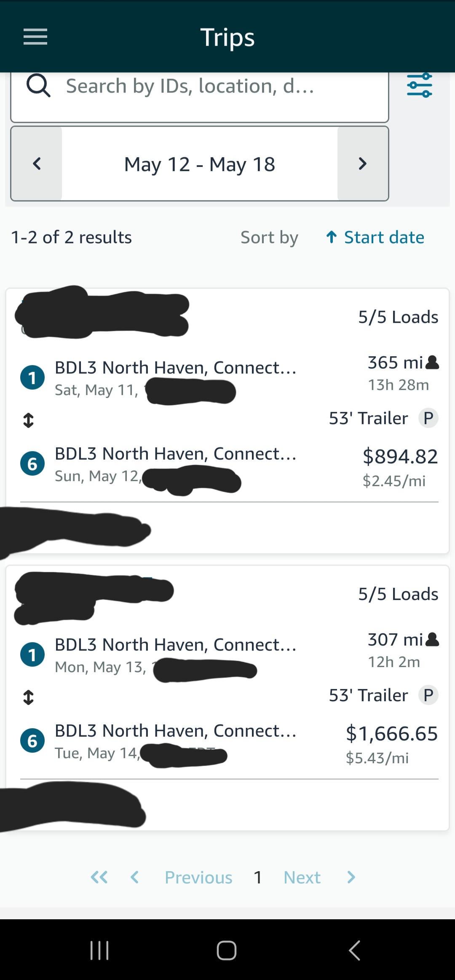Open the $894.82 trip card

tap(227, 421)
